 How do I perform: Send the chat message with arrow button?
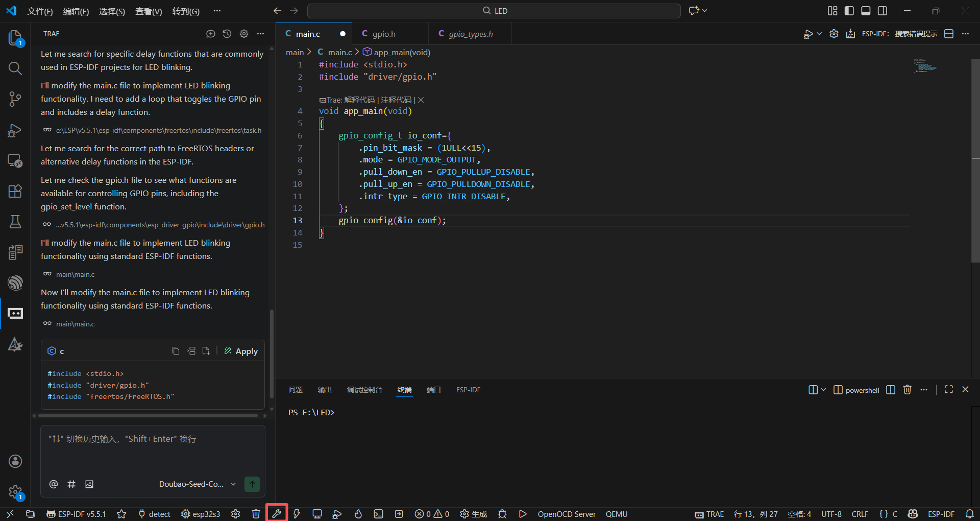(252, 484)
